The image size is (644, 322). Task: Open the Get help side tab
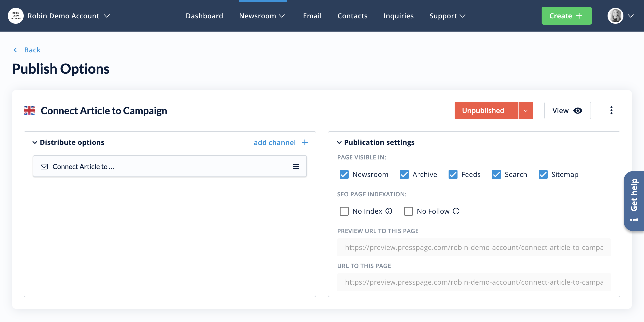(x=634, y=201)
